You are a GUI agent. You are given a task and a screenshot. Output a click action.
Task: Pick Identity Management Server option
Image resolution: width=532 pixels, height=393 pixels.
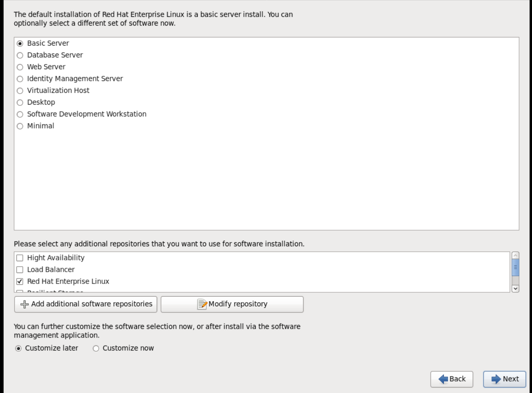click(20, 79)
